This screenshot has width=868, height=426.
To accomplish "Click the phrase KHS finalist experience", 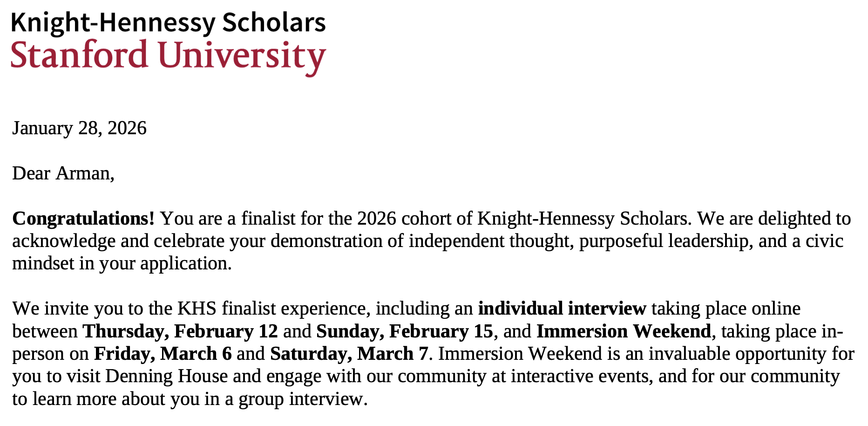I will coord(274,309).
